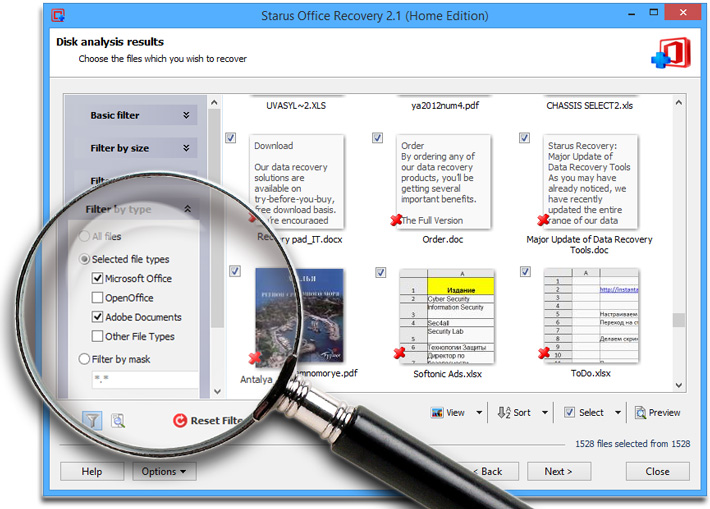Enable the OpenOffice file type
The height and width of the screenshot is (509, 710).
coord(97,298)
